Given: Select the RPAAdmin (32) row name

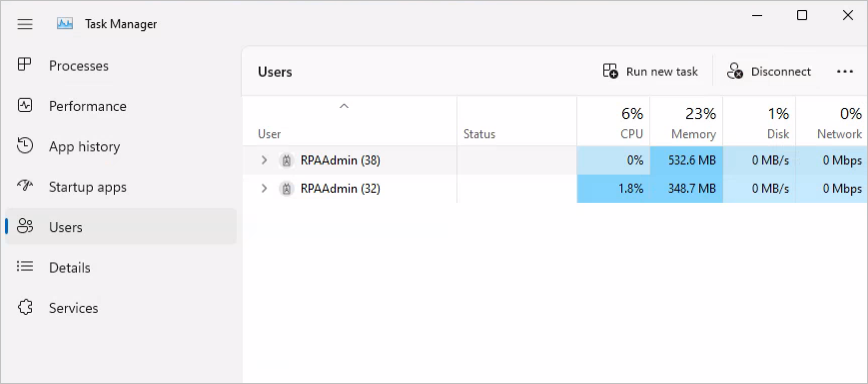Looking at the screenshot, I should click(x=341, y=189).
